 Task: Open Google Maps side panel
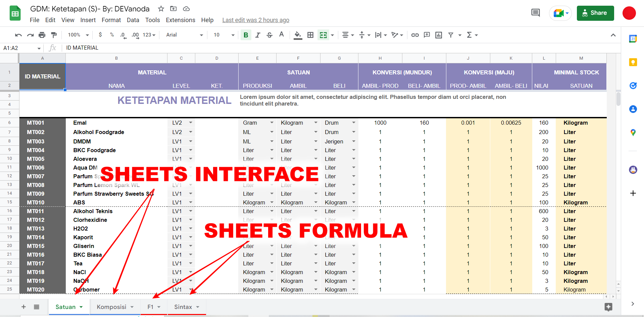click(633, 132)
